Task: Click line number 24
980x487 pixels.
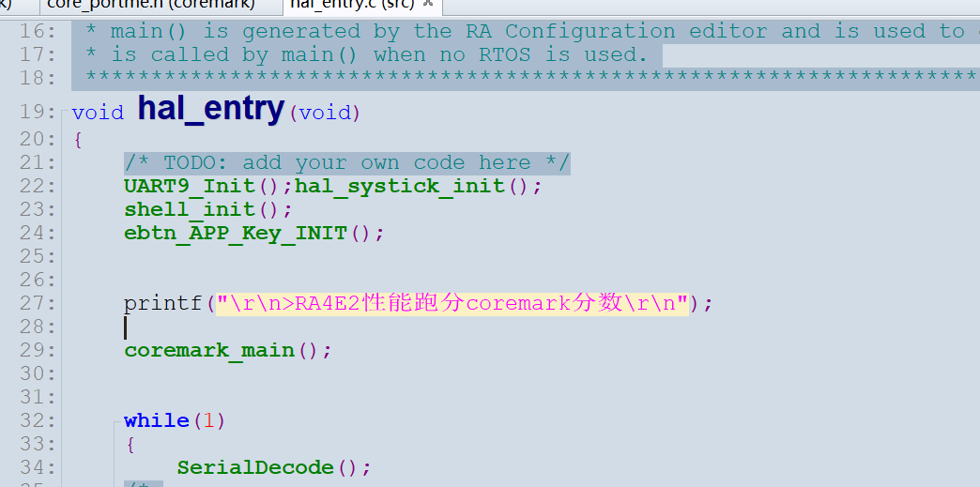Action: [37, 234]
